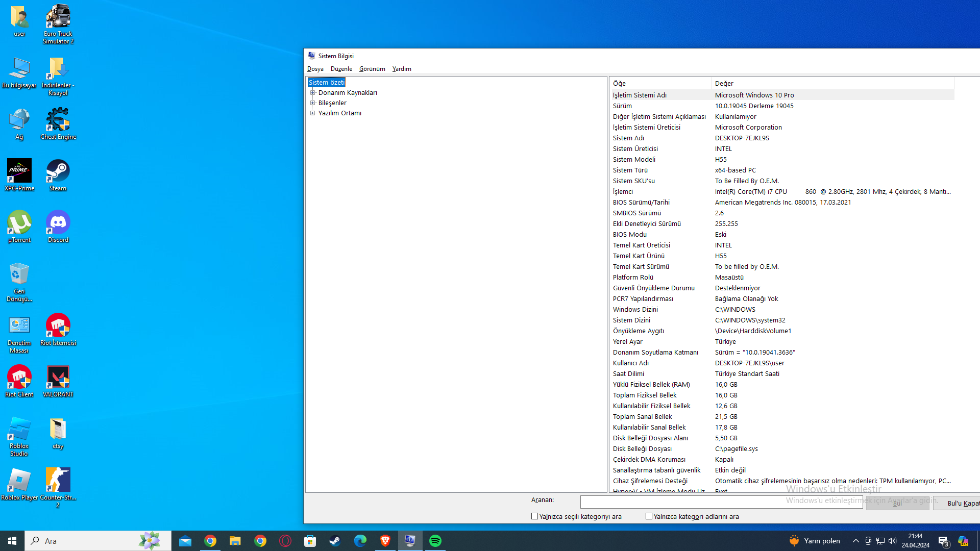This screenshot has height=551, width=980.
Task: Open File Explorer from taskbar
Action: pyautogui.click(x=235, y=541)
